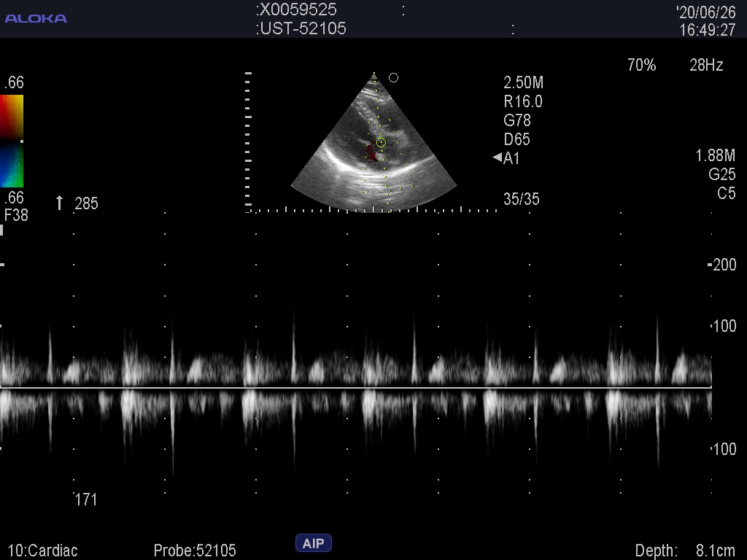Click the 10:Cardiac preset label
The width and height of the screenshot is (747, 560).
42,551
